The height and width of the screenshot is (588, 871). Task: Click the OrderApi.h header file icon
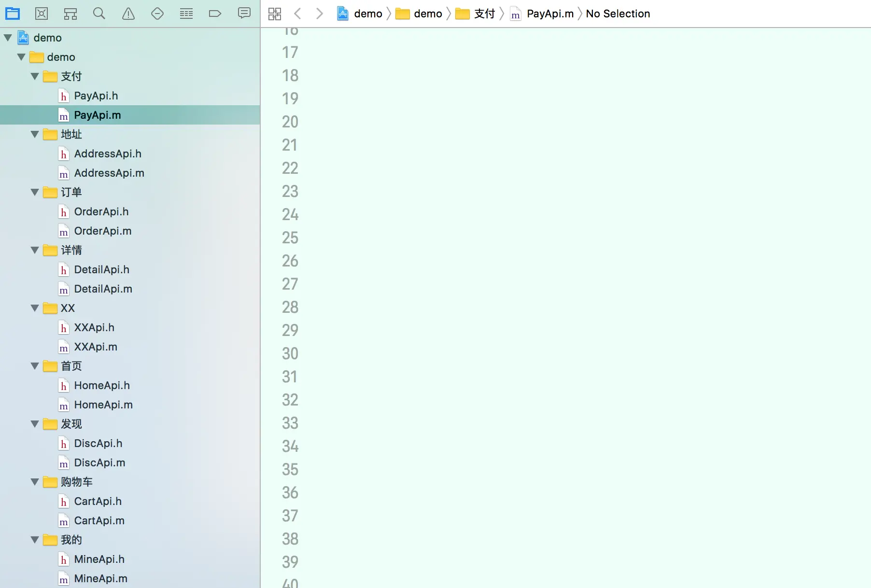pos(63,211)
